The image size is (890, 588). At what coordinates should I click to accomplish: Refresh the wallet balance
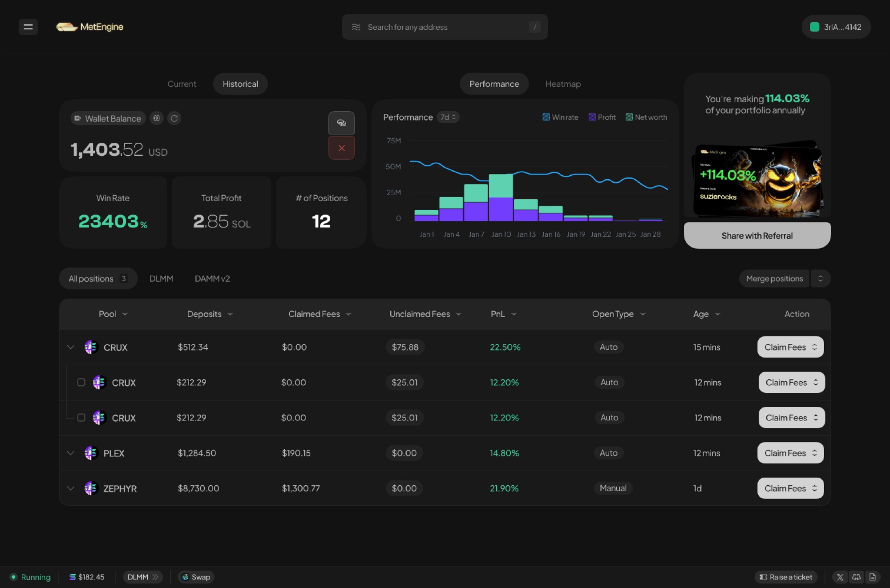tap(174, 118)
